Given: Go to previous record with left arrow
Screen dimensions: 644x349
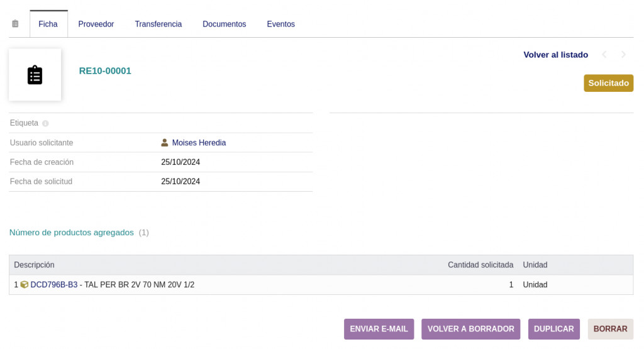Looking at the screenshot, I should pyautogui.click(x=604, y=55).
